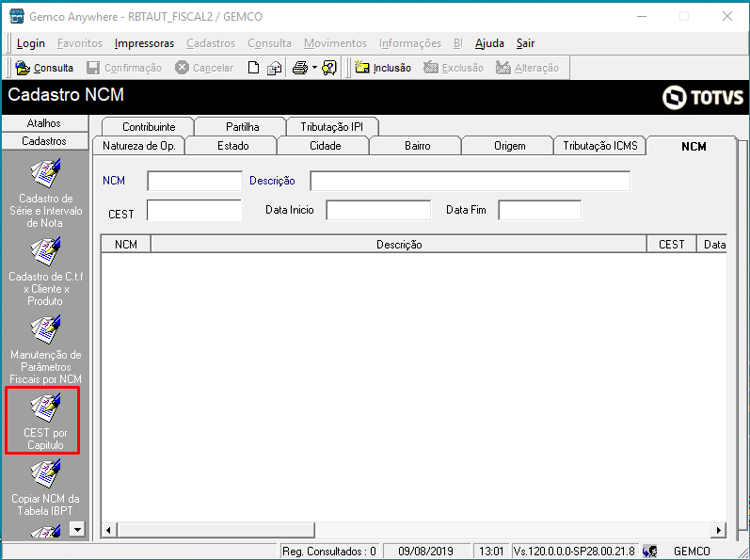Open the Ajuda menu

489,43
